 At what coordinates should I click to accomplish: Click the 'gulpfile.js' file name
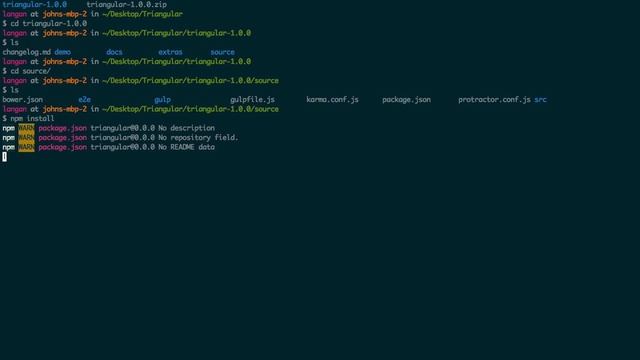pos(252,100)
